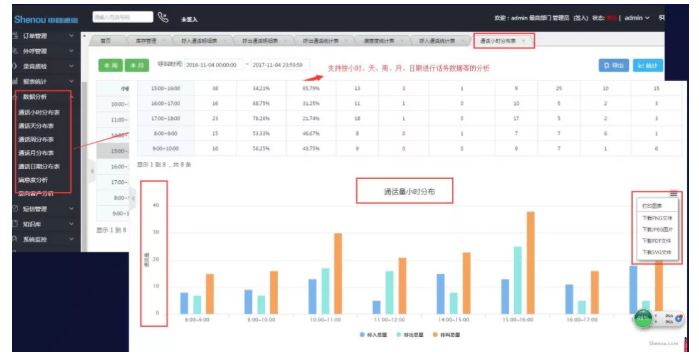Switch to the 首页 home tab
Viewport: 699px width, 362px height.
[x=106, y=41]
